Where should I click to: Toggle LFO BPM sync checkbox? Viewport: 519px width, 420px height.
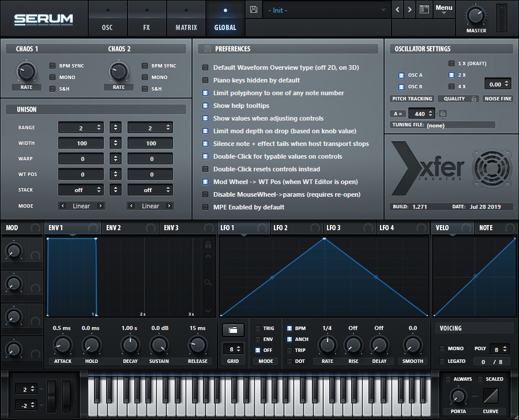(289, 328)
